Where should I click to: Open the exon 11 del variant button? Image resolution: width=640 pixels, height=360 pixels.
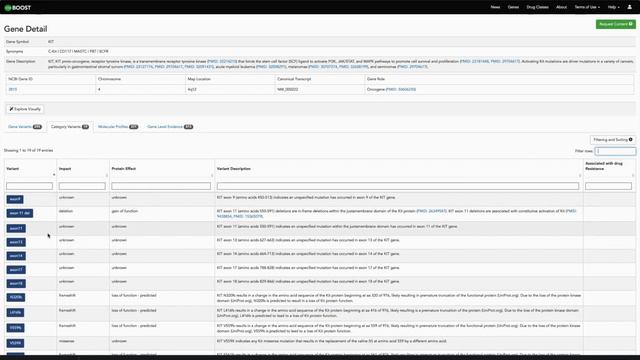click(20, 213)
